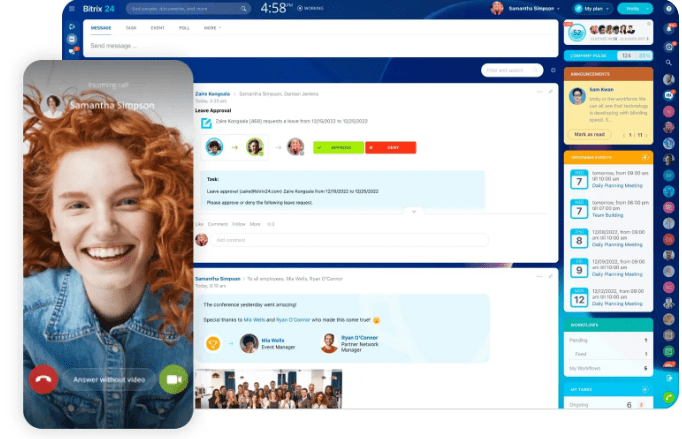Click the clocked-in circle showing 52

577,33
